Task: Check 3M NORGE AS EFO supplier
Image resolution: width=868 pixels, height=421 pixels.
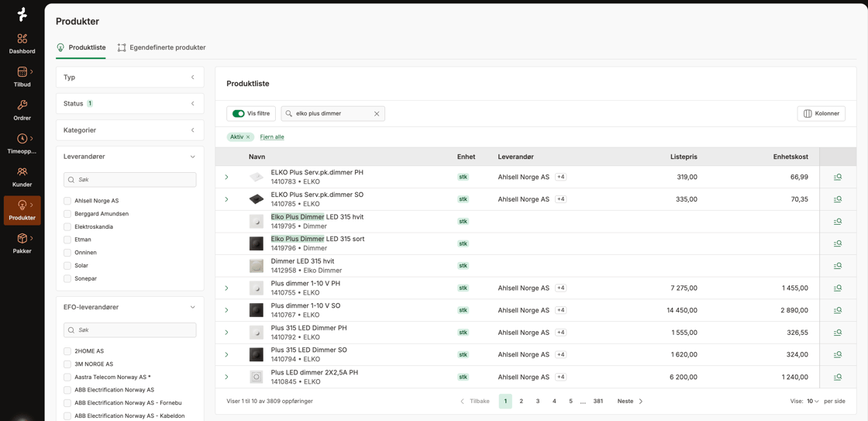Action: point(67,364)
